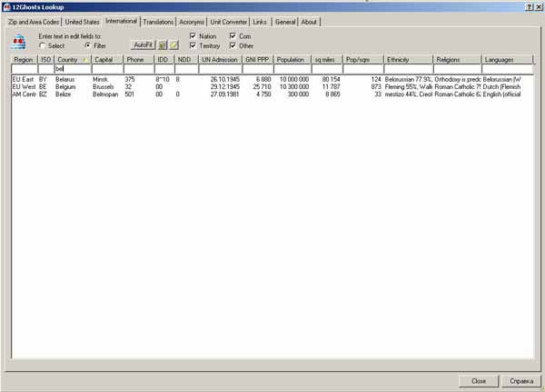Click the Country filter field containing 'bel'
Image resolution: width=545 pixels, height=392 pixels.
point(73,69)
